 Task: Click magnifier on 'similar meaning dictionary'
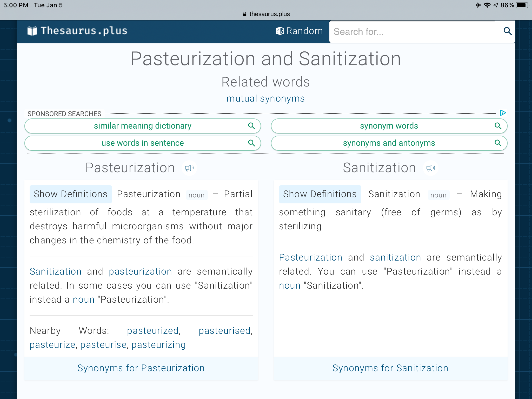point(251,126)
